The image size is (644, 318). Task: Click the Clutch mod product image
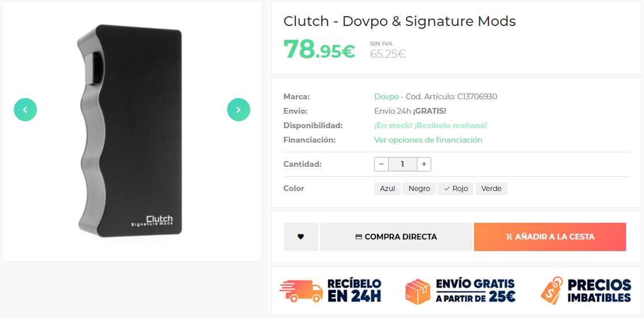click(129, 131)
